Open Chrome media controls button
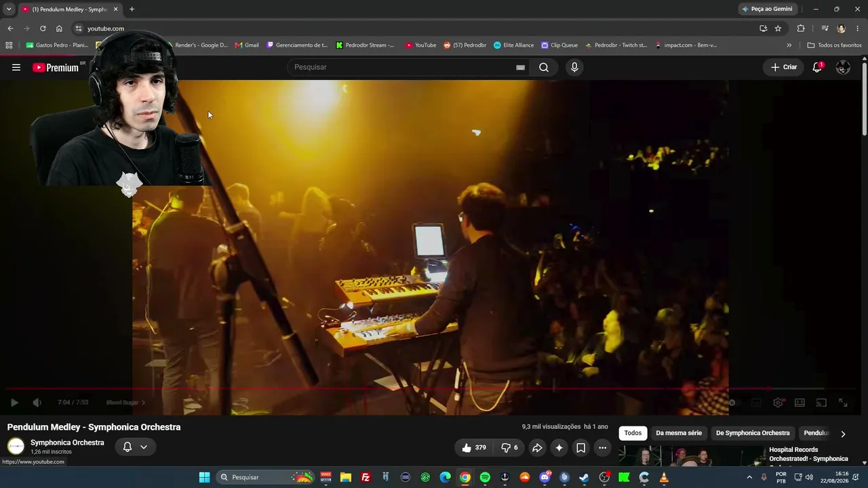868x488 pixels. coord(825,28)
